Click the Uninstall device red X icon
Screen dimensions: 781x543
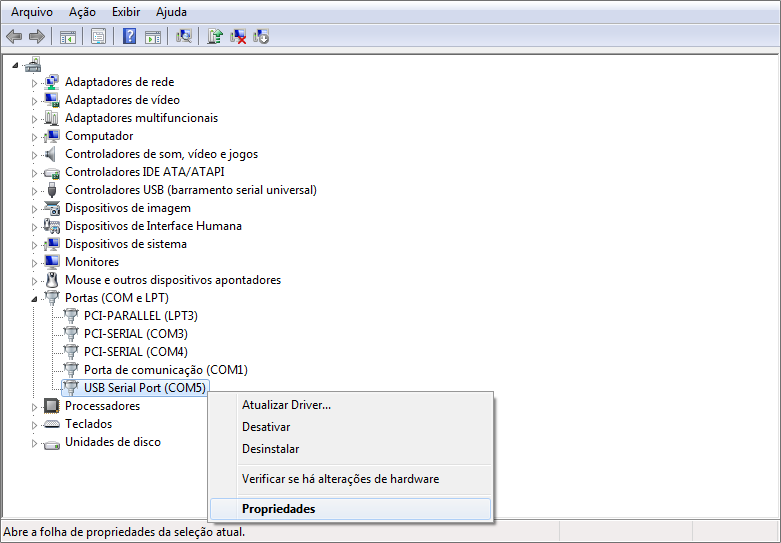[238, 37]
